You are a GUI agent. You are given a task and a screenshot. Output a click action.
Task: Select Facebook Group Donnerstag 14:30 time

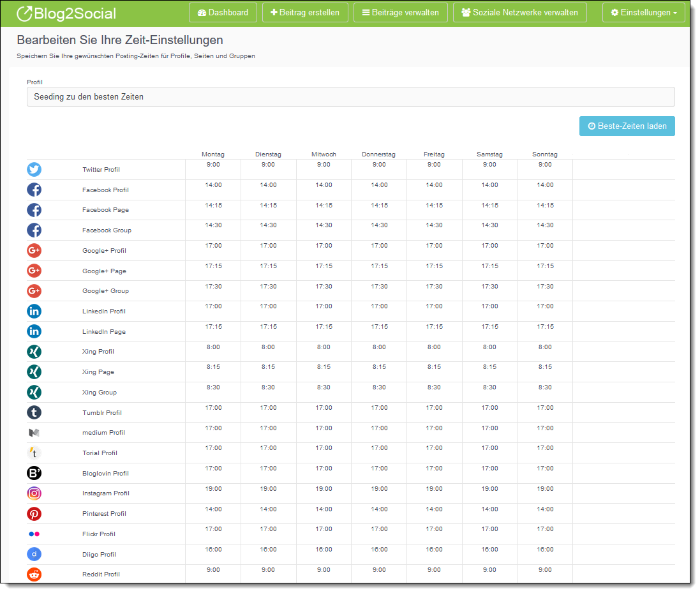379,225
